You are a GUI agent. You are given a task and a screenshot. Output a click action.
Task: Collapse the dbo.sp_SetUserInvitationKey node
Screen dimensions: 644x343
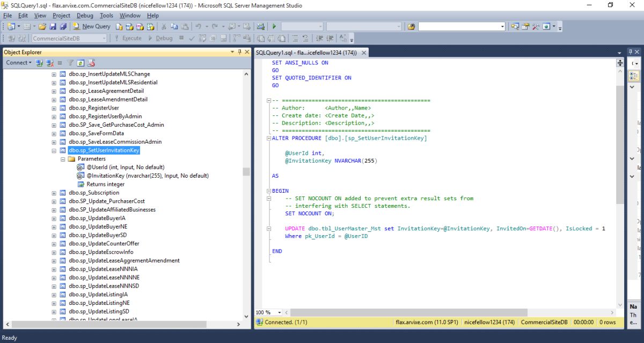point(54,150)
